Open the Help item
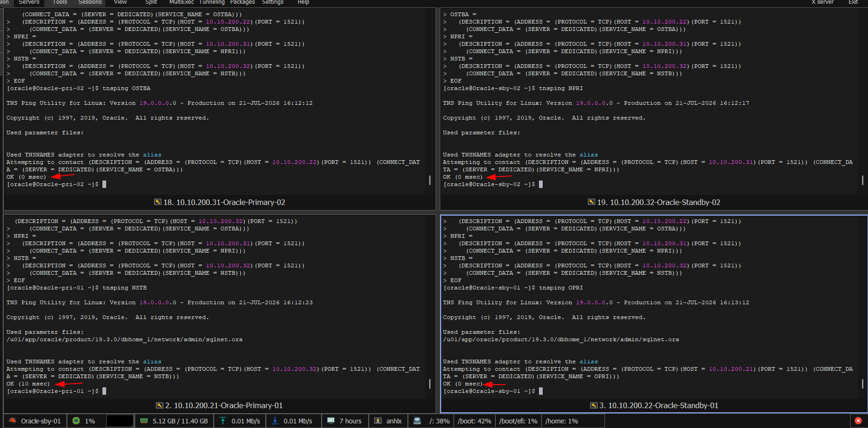868x428 pixels. pyautogui.click(x=303, y=2)
